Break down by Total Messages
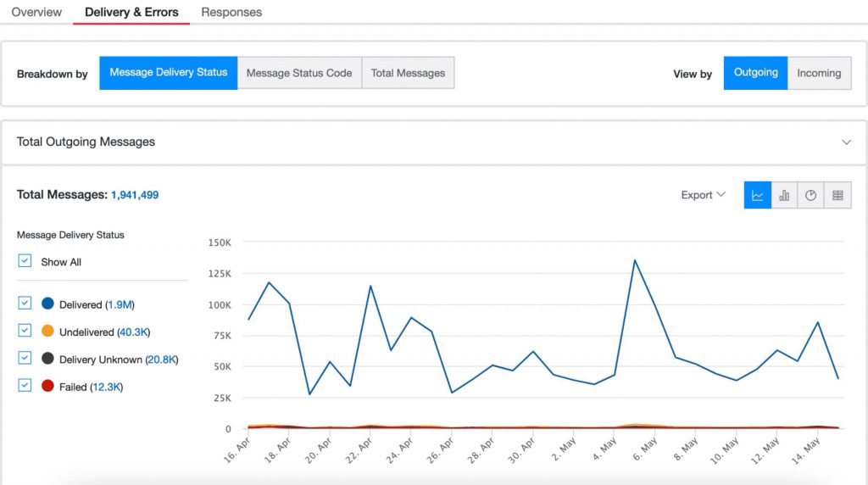The width and height of the screenshot is (868, 485). click(x=408, y=73)
